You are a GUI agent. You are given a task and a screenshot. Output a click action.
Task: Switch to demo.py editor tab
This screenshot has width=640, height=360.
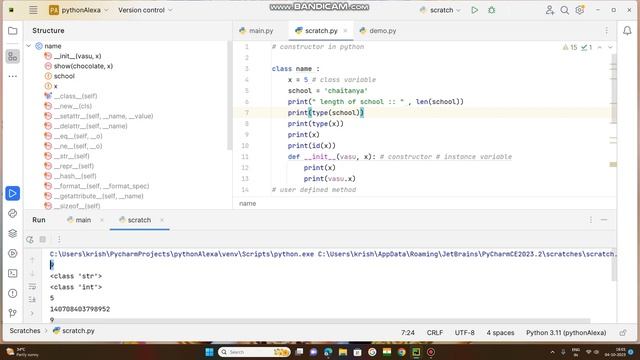pyautogui.click(x=378, y=31)
